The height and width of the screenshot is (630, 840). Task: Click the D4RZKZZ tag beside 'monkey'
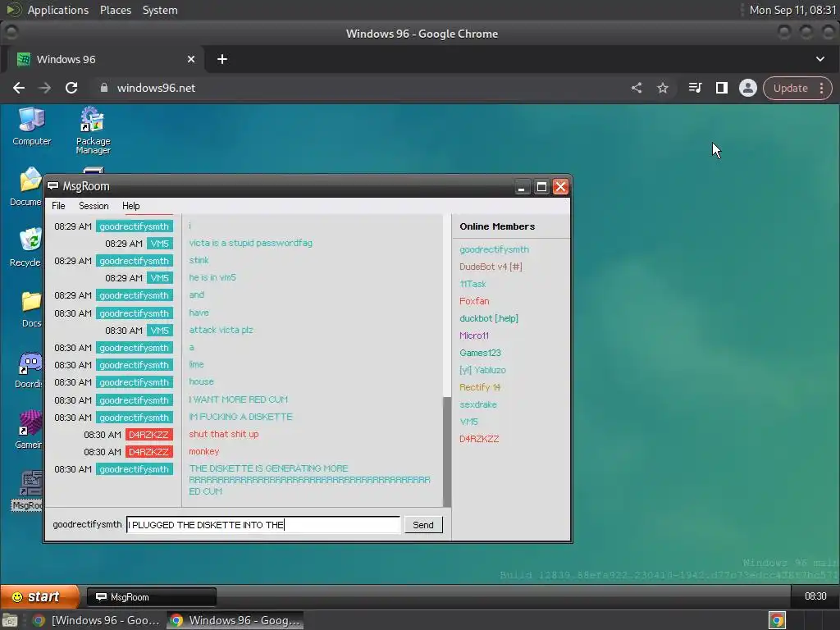149,452
